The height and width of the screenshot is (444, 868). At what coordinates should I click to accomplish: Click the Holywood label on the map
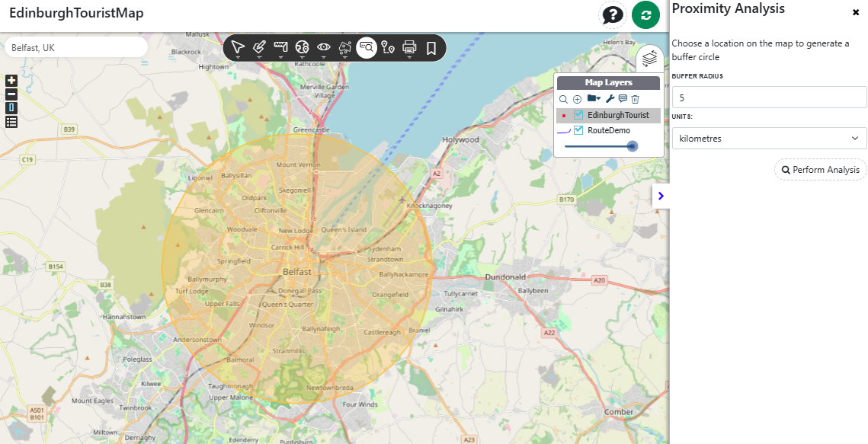460,140
